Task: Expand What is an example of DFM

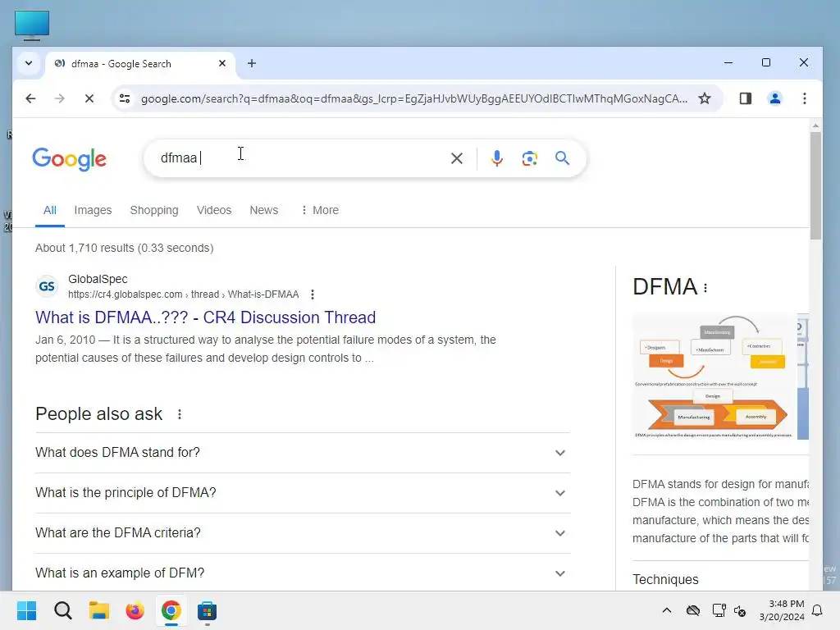Action: coord(303,573)
